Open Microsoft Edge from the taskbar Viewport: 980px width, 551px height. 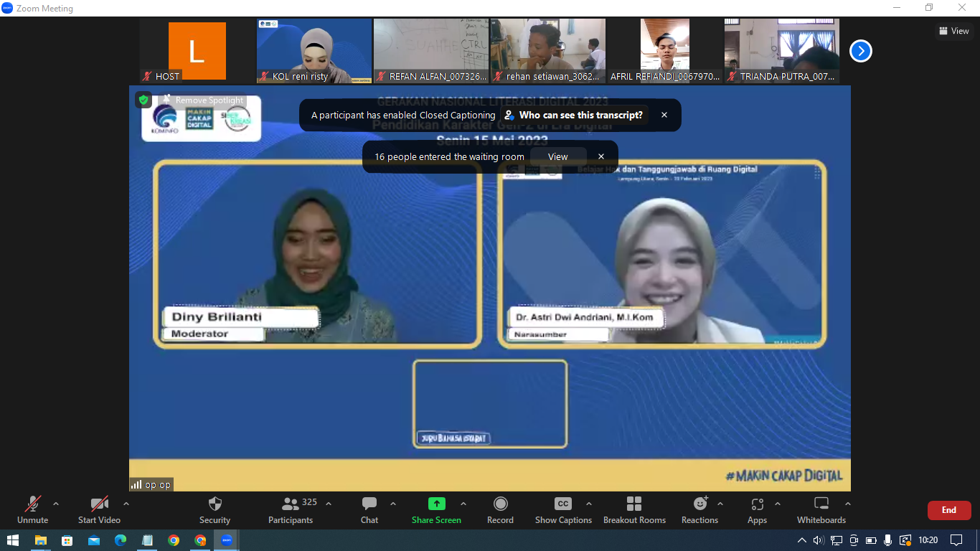tap(121, 540)
